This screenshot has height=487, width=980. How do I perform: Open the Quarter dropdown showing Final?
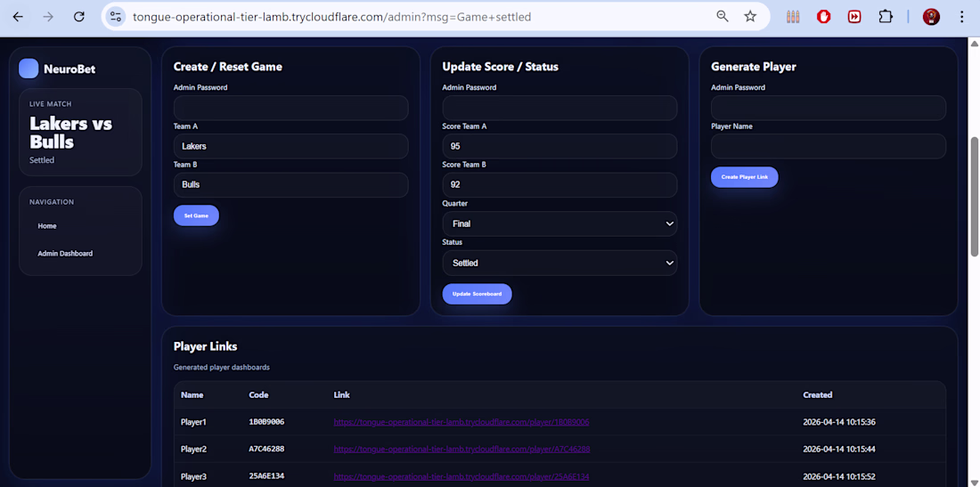[559, 223]
